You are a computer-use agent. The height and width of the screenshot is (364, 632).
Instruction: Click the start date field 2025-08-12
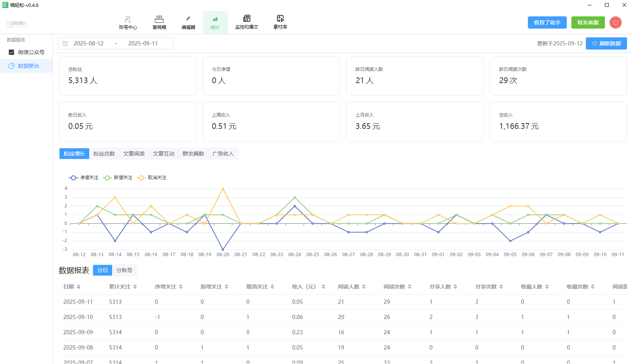[x=89, y=43]
